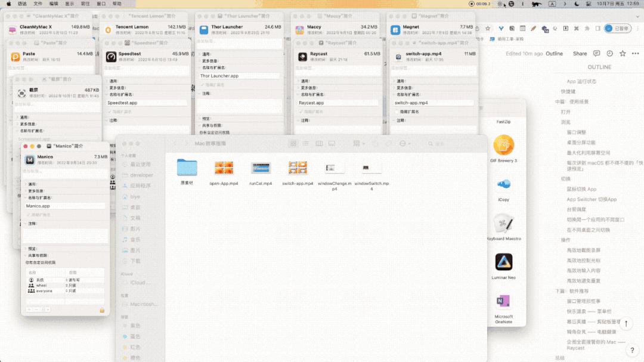The image size is (644, 362).
Task: Change the wheel permission dropdown in Manico info
Action: point(71,285)
